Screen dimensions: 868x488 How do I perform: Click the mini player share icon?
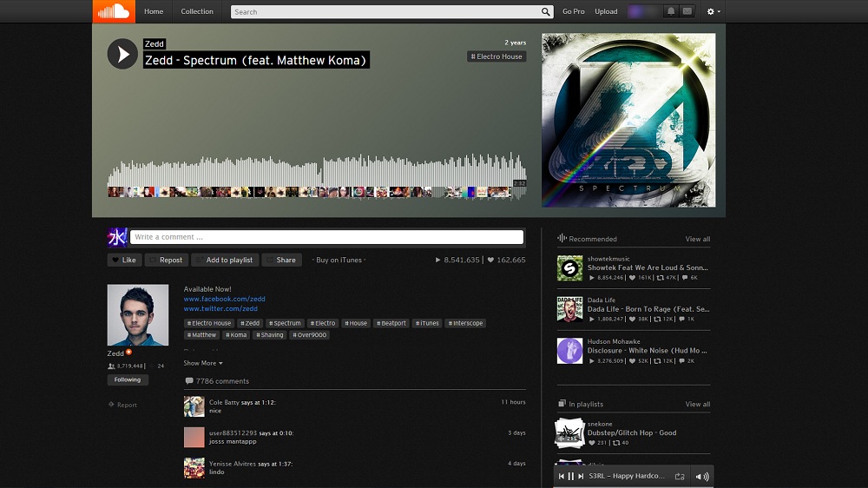click(x=680, y=477)
